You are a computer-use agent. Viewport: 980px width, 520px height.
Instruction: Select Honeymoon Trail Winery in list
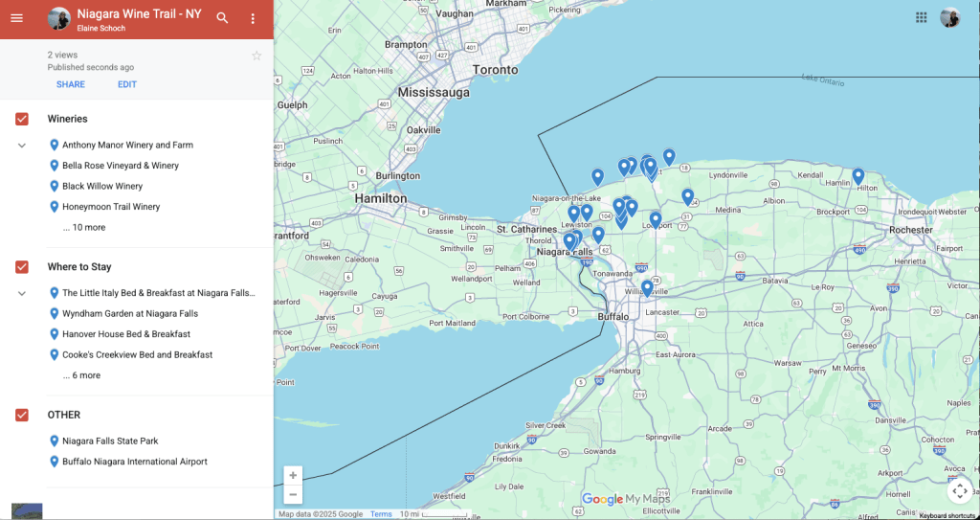coord(111,207)
